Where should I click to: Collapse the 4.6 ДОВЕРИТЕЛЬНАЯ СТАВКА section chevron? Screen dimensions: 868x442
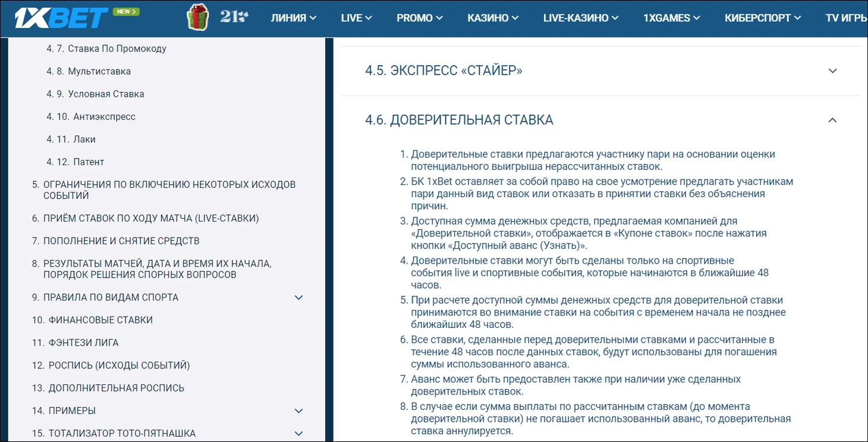coord(833,120)
